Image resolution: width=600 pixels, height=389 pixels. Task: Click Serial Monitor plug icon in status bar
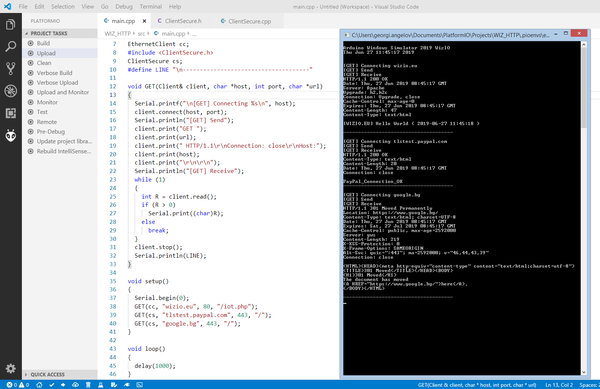tap(127, 385)
